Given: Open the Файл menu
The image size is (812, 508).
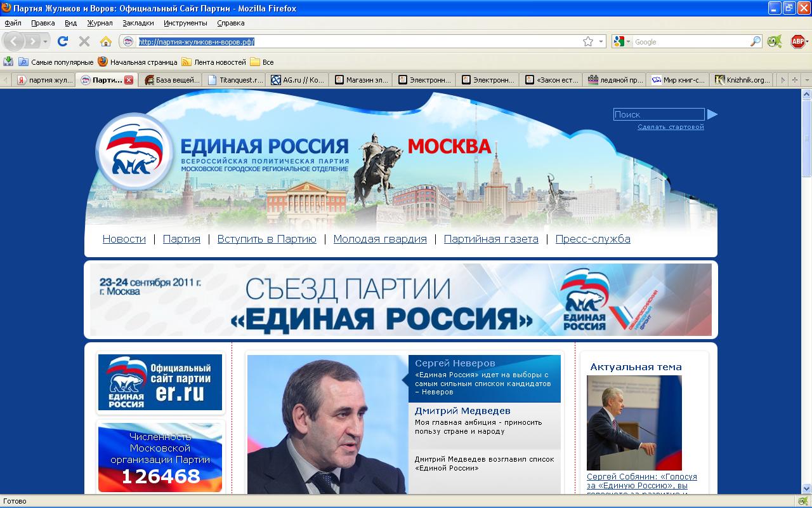Looking at the screenshot, I should click(x=13, y=23).
